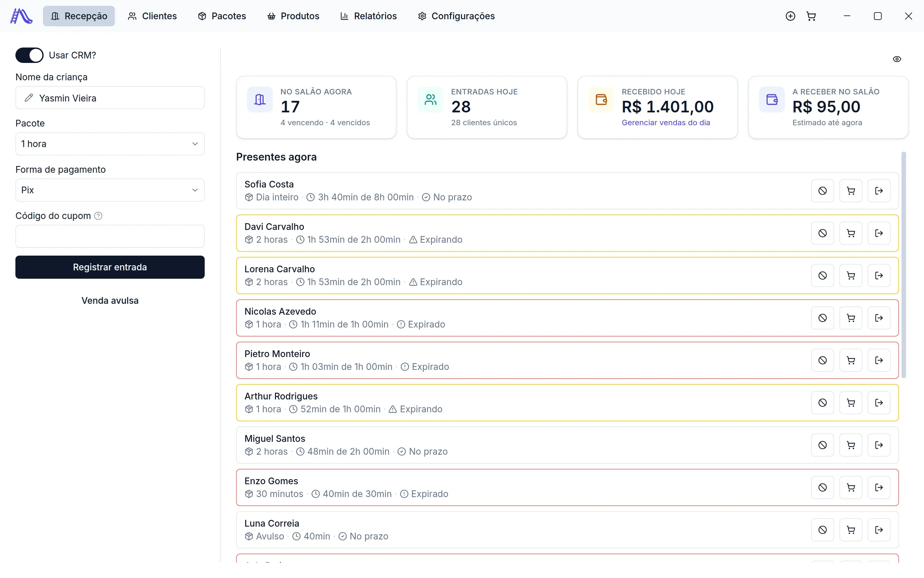The width and height of the screenshot is (924, 578).
Task: Select the name Pietro Monteiro in the list
Action: [277, 354]
